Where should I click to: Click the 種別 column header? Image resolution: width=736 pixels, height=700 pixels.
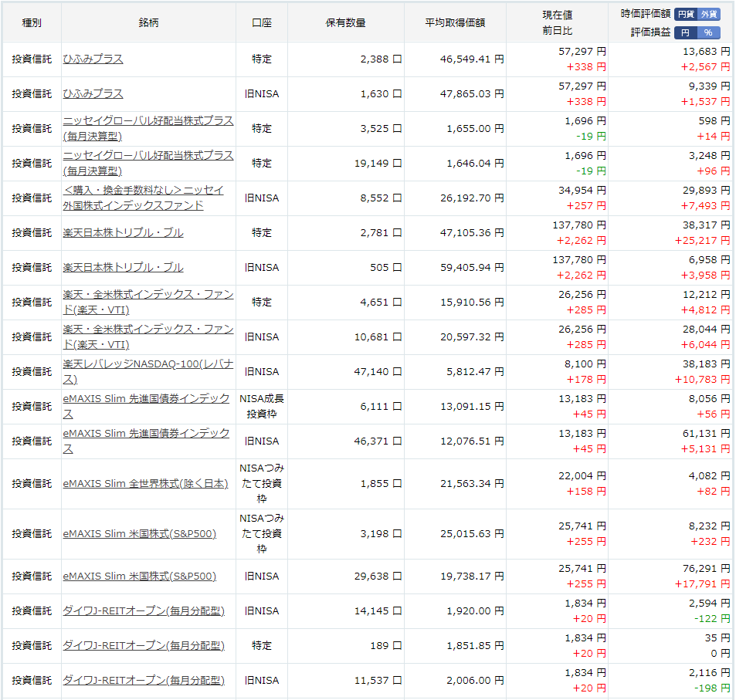32,22
